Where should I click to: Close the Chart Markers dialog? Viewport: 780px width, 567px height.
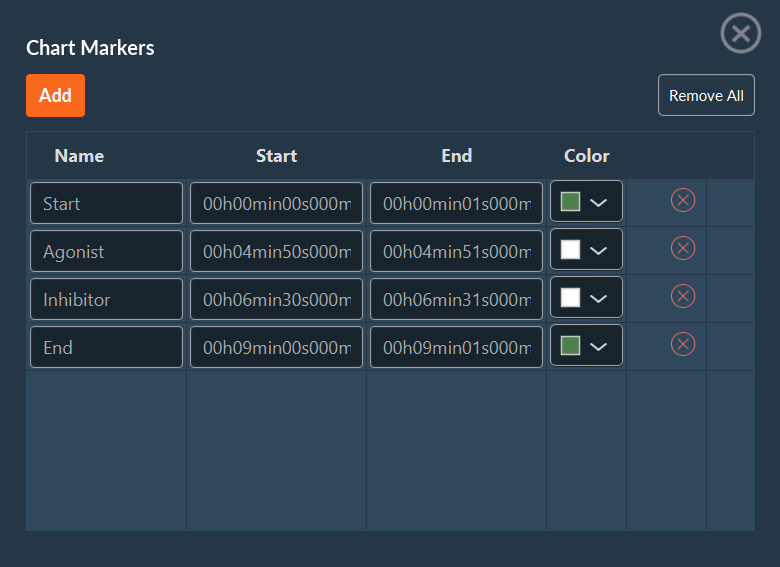(741, 33)
